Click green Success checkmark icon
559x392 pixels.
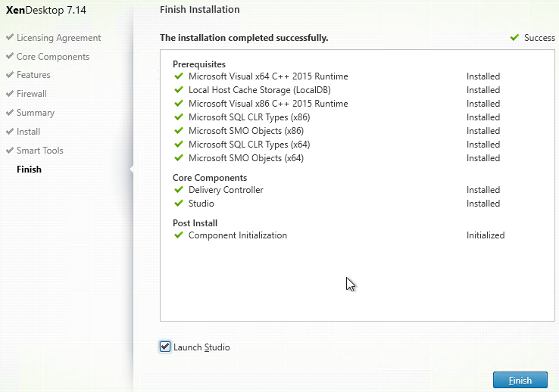(514, 37)
